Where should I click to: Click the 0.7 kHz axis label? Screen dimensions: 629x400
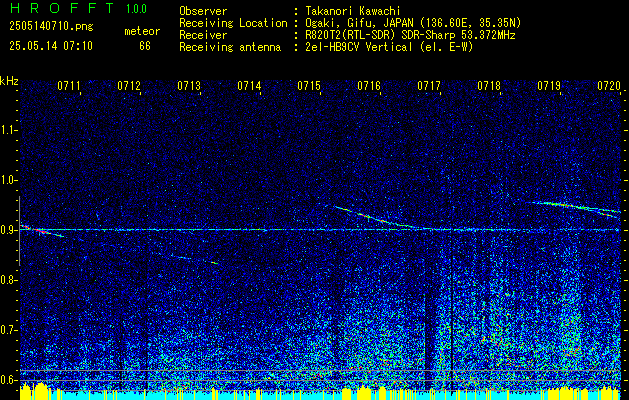8,330
